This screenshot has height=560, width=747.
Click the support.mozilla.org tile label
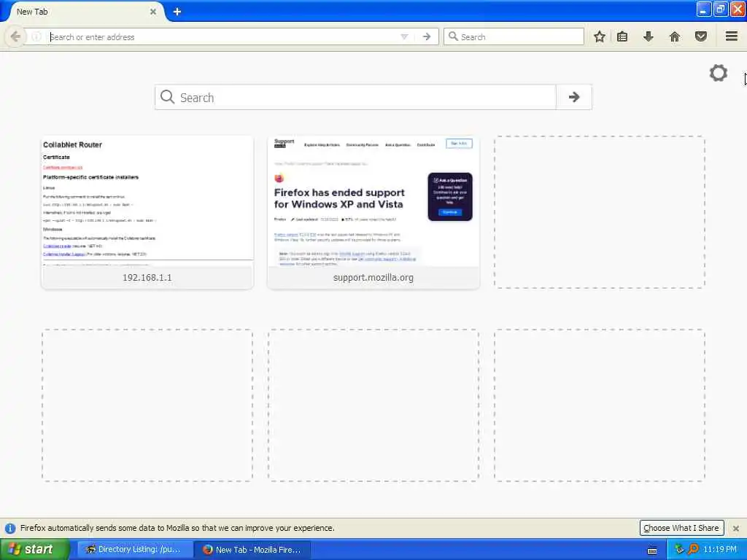(373, 278)
